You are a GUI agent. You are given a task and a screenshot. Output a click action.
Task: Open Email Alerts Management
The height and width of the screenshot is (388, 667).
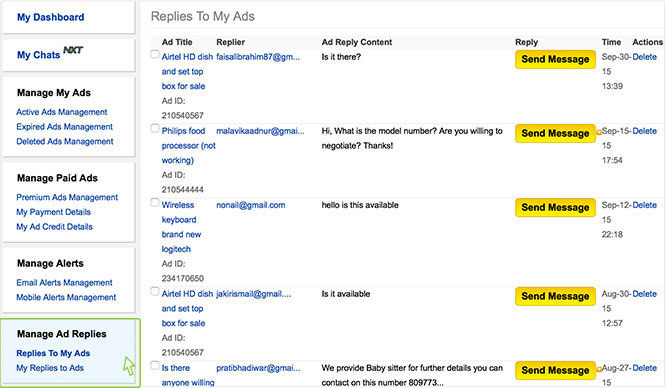[64, 282]
